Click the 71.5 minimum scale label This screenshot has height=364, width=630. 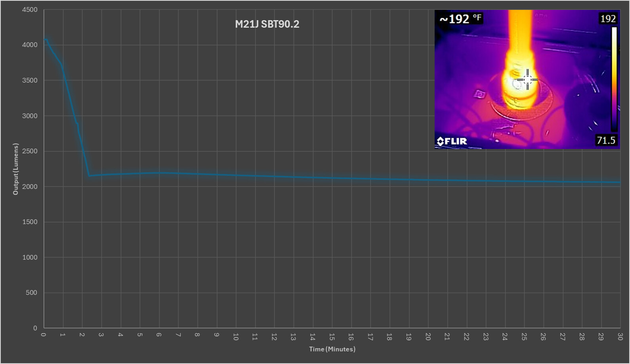tap(606, 140)
